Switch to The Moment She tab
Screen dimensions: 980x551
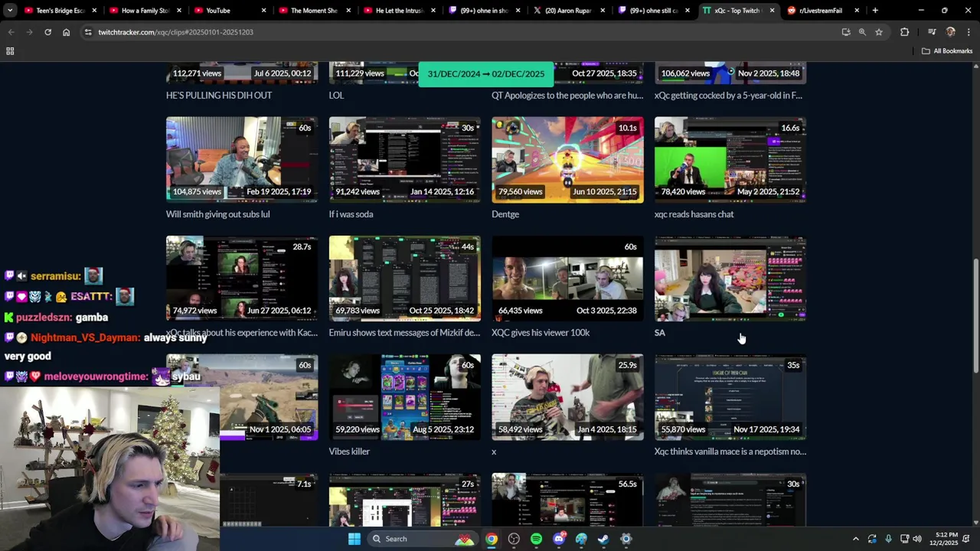point(314,11)
